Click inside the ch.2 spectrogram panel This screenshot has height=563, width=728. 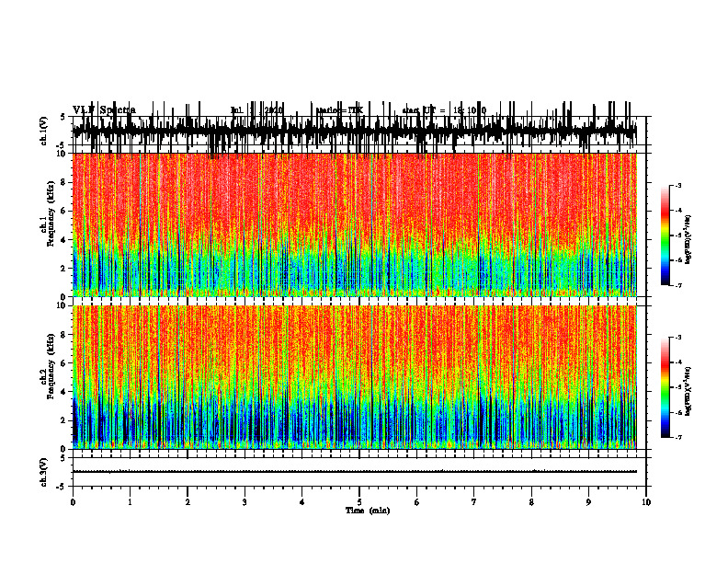pyautogui.click(x=355, y=377)
